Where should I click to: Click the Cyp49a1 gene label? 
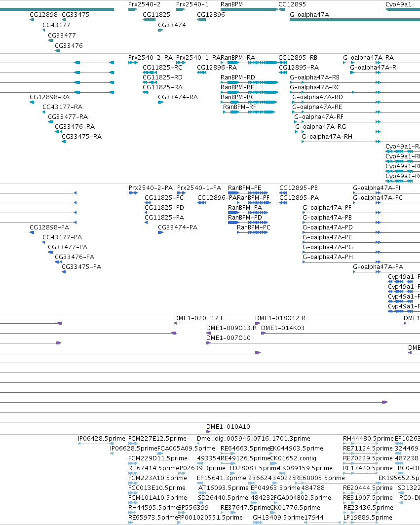(398, 4)
